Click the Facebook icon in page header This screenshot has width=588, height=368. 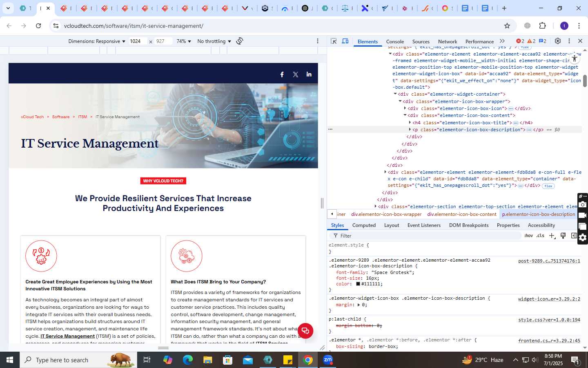(282, 74)
